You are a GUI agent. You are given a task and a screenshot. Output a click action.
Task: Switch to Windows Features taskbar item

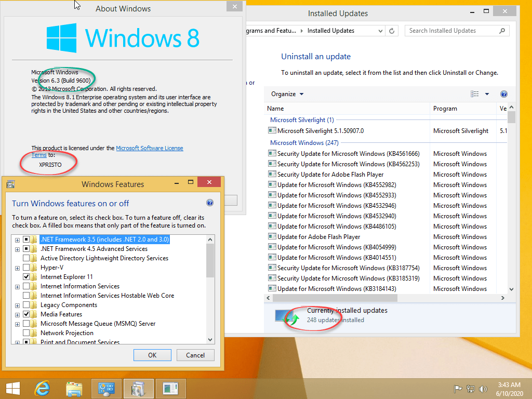click(138, 389)
